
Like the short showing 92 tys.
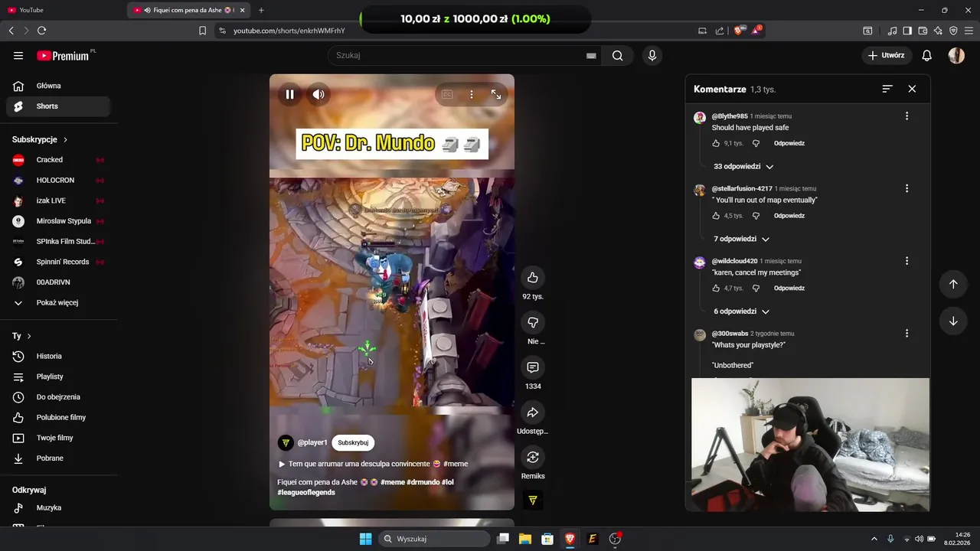coord(533,277)
